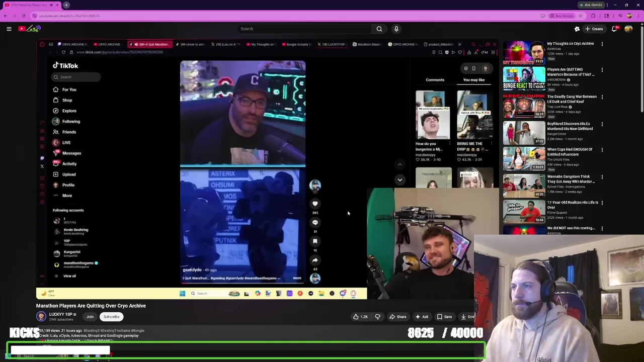Click TikTok Following sidebar item
The height and width of the screenshot is (362, 644).
(66, 121)
